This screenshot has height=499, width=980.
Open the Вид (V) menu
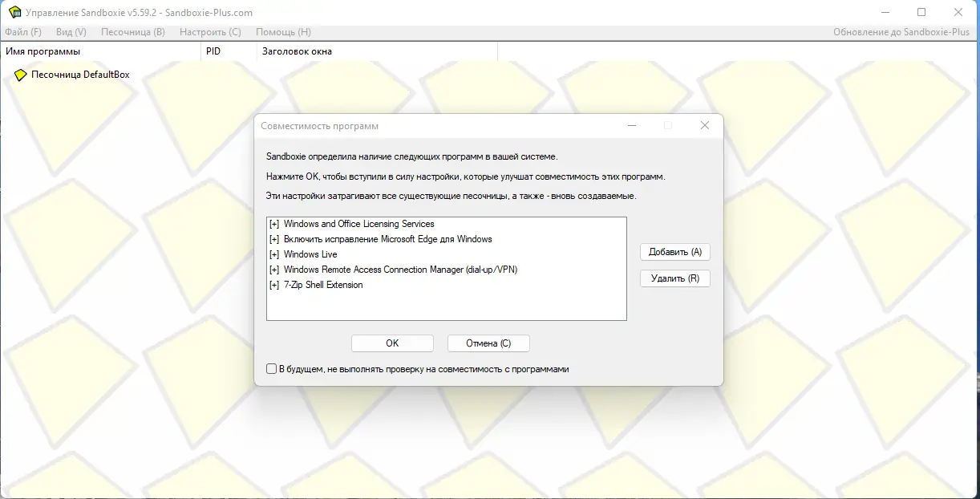click(71, 32)
